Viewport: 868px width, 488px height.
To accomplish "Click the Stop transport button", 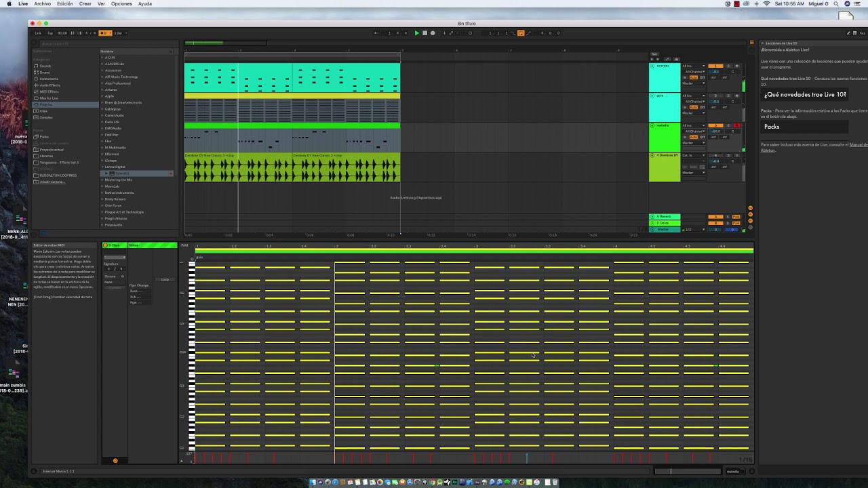I will coord(425,33).
